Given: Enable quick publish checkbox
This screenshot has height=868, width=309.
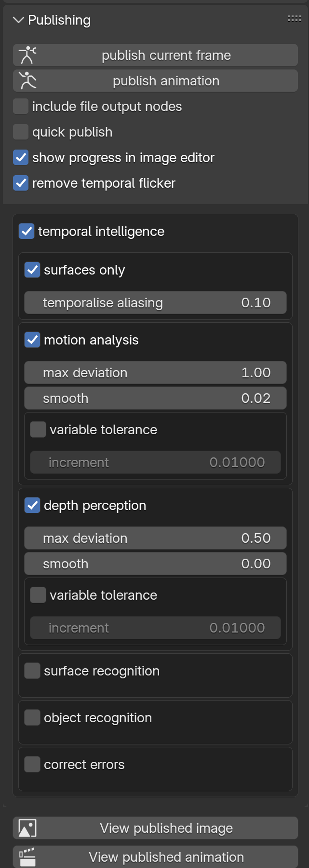Looking at the screenshot, I should pos(21,132).
